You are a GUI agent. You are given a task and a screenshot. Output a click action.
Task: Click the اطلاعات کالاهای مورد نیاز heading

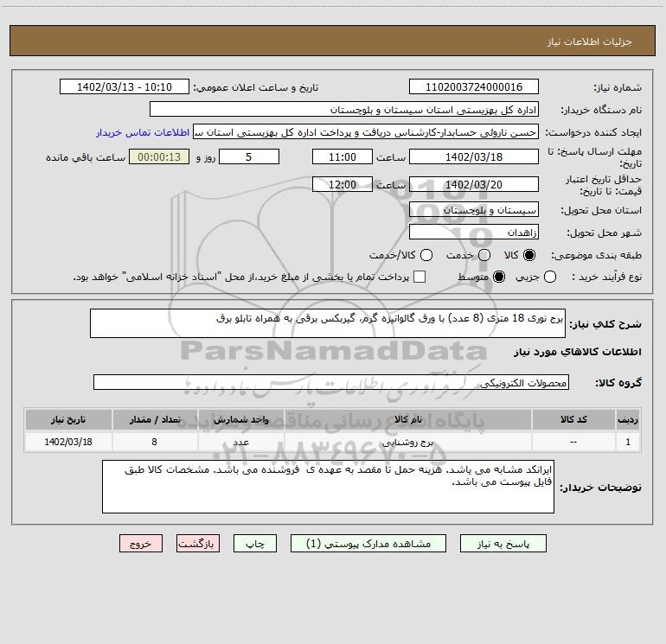[577, 352]
